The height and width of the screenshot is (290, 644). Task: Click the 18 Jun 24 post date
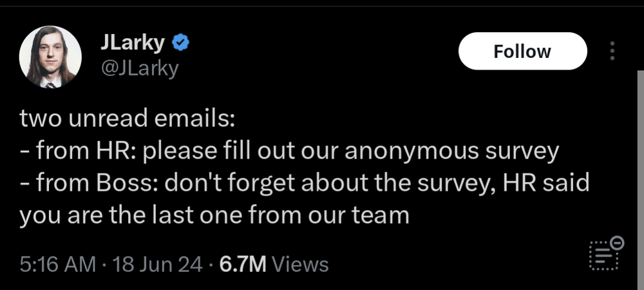tap(157, 264)
